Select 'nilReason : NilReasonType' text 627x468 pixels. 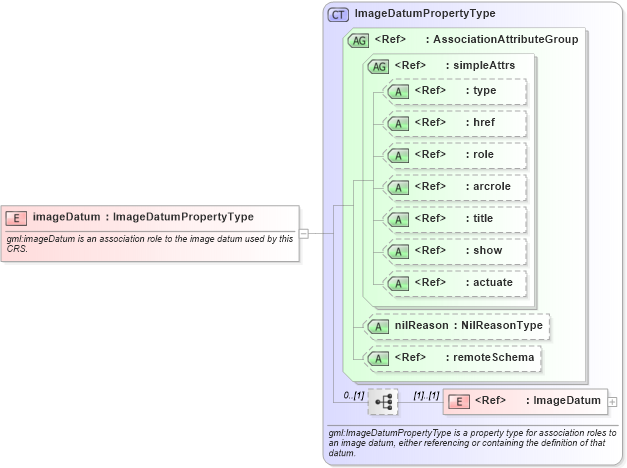[469, 326]
